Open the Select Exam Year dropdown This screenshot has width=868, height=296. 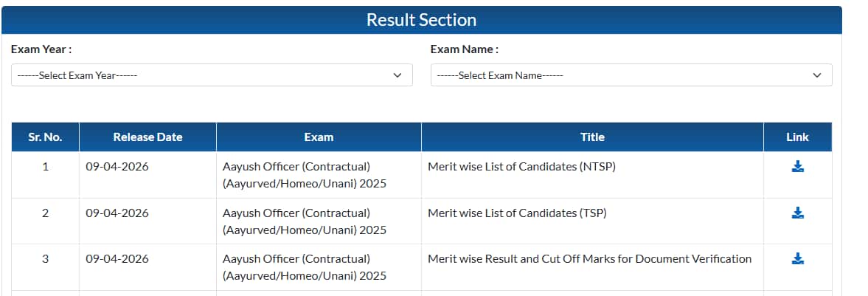[x=212, y=75]
